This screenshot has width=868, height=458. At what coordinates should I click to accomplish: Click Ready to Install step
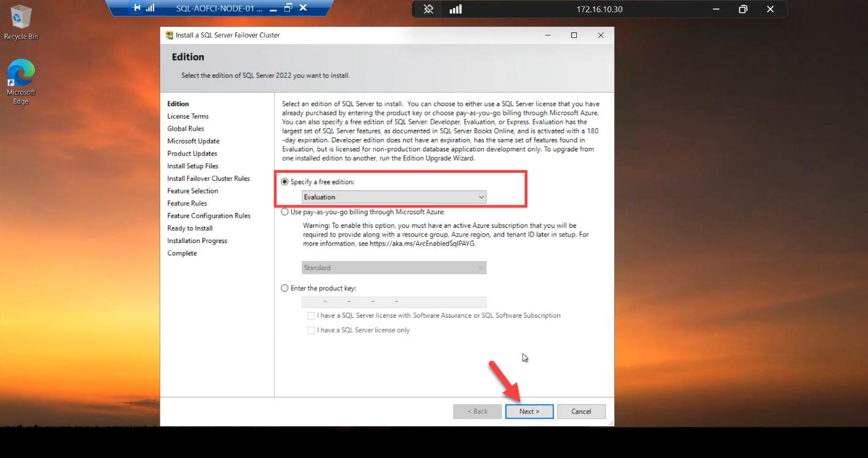click(x=190, y=228)
